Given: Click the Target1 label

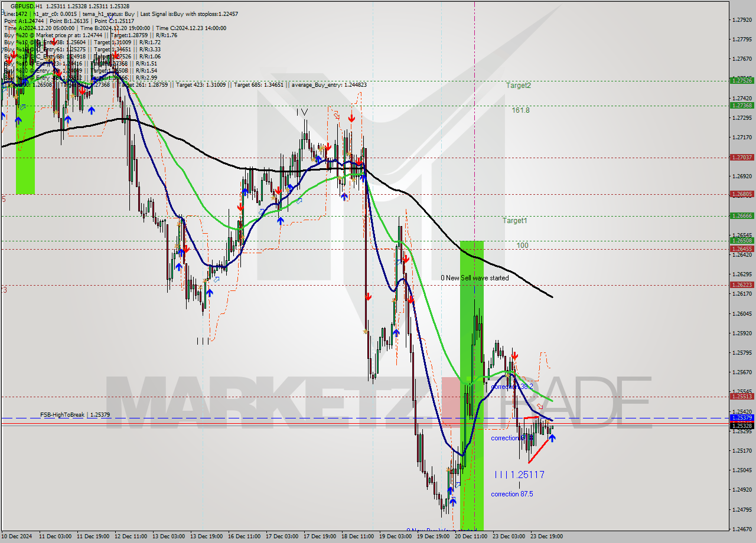Looking at the screenshot, I should [515, 220].
